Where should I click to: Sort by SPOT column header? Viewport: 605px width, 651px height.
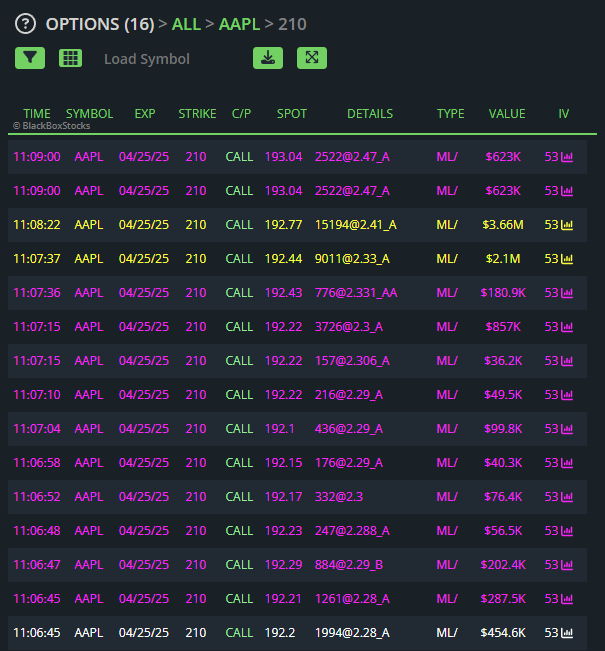[291, 114]
